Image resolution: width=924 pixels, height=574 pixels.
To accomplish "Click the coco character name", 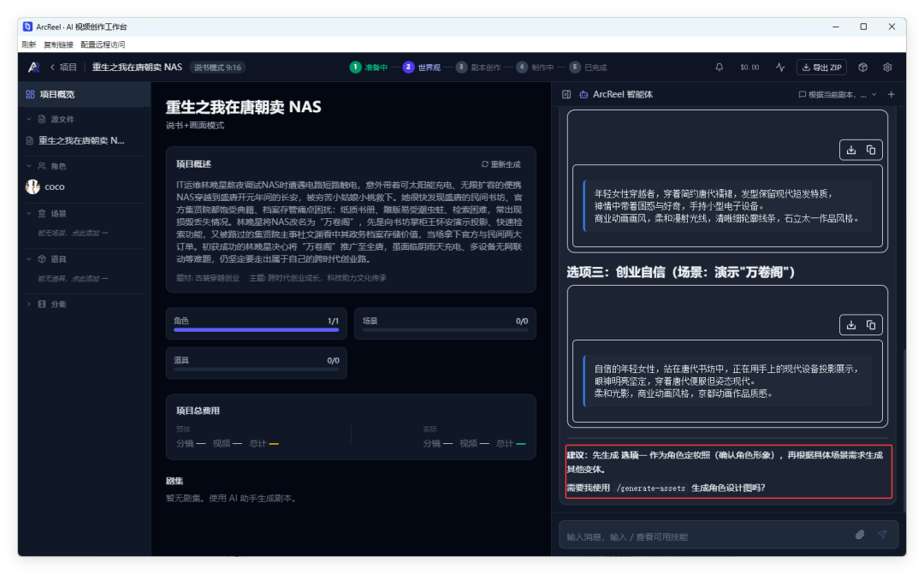I will click(55, 186).
